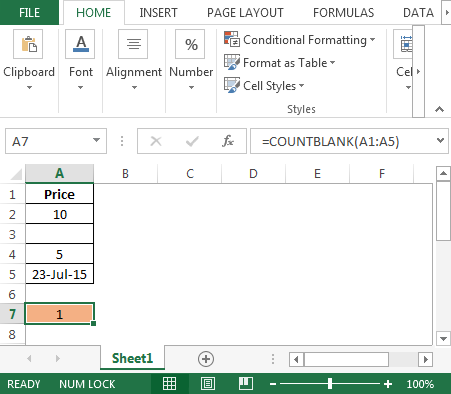Collapse the ribbon with caret arrow
Image resolution: width=451 pixels, height=394 pixels.
pyautogui.click(x=439, y=109)
